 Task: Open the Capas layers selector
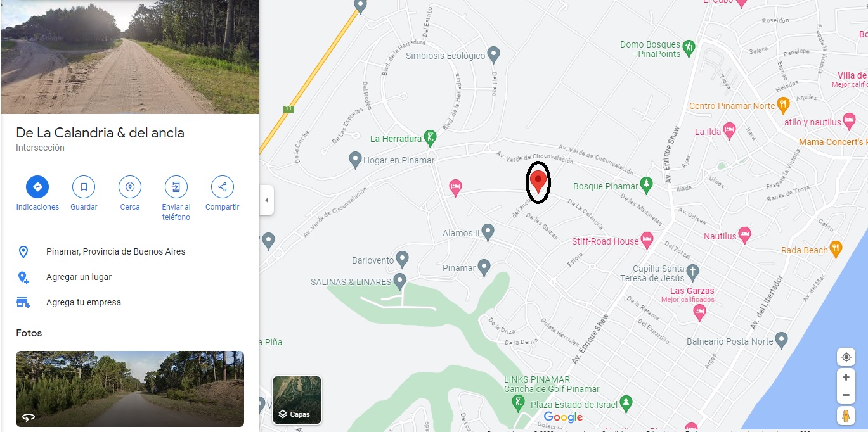coord(297,400)
